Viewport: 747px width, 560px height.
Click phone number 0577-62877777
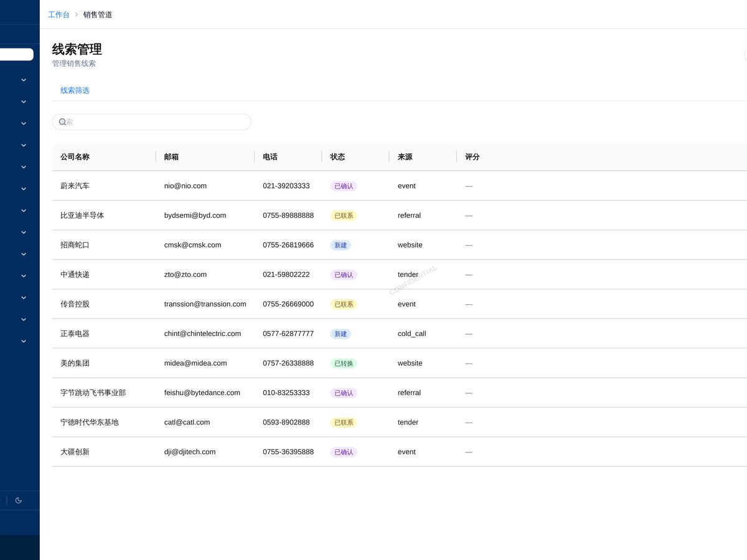coord(288,334)
